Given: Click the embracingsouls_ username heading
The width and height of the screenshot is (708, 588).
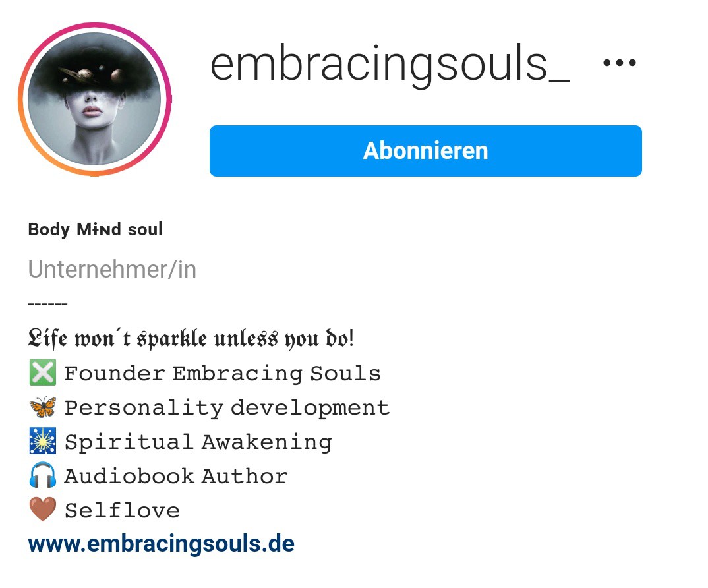Looking at the screenshot, I should click(x=390, y=64).
